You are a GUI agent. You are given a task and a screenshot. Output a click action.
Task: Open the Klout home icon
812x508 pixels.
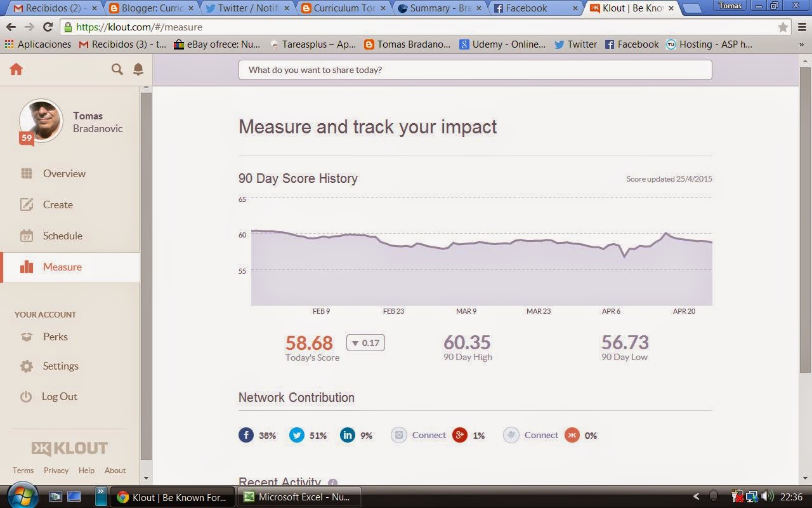16,69
